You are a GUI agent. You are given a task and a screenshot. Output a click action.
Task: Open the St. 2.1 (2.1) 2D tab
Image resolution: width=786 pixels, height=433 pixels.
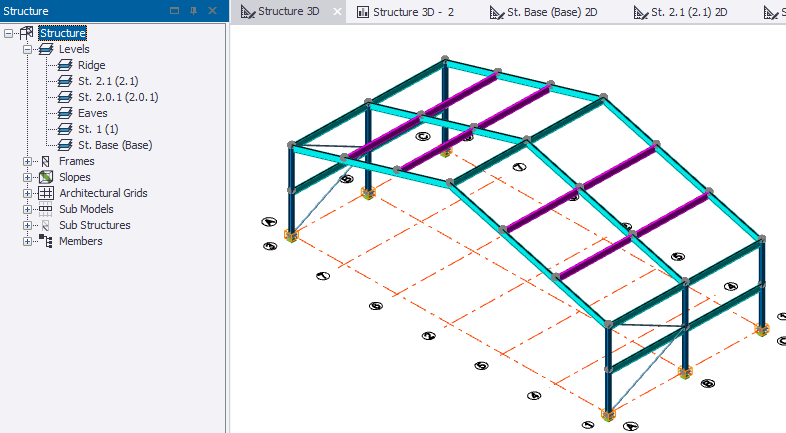(688, 12)
